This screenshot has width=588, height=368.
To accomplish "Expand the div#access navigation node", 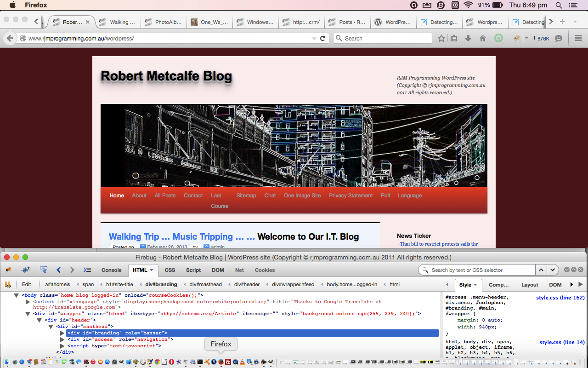I will (62, 339).
